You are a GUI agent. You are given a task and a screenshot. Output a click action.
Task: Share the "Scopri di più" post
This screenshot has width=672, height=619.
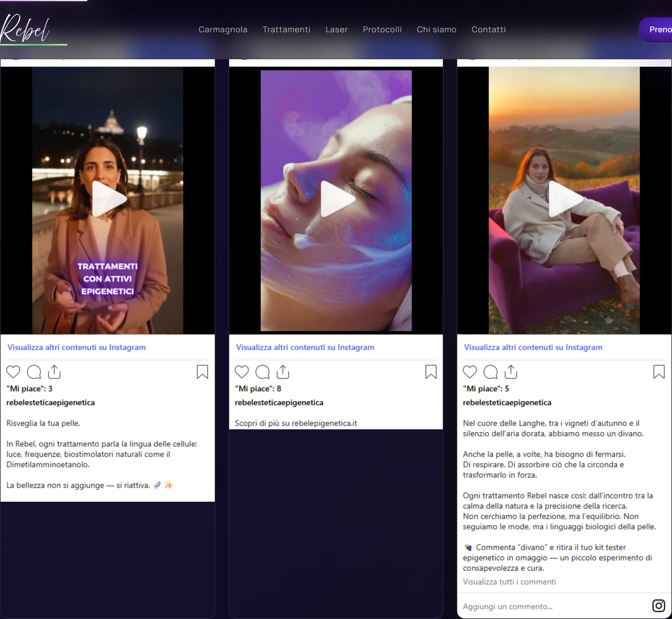click(283, 372)
